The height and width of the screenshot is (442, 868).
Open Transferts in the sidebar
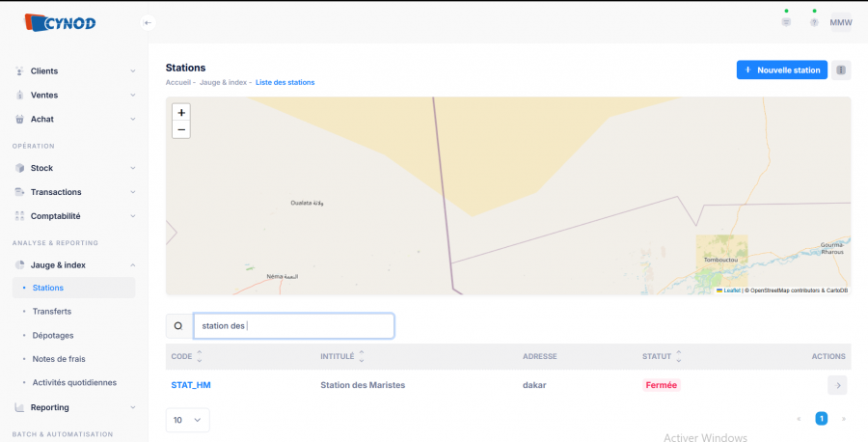tap(52, 312)
